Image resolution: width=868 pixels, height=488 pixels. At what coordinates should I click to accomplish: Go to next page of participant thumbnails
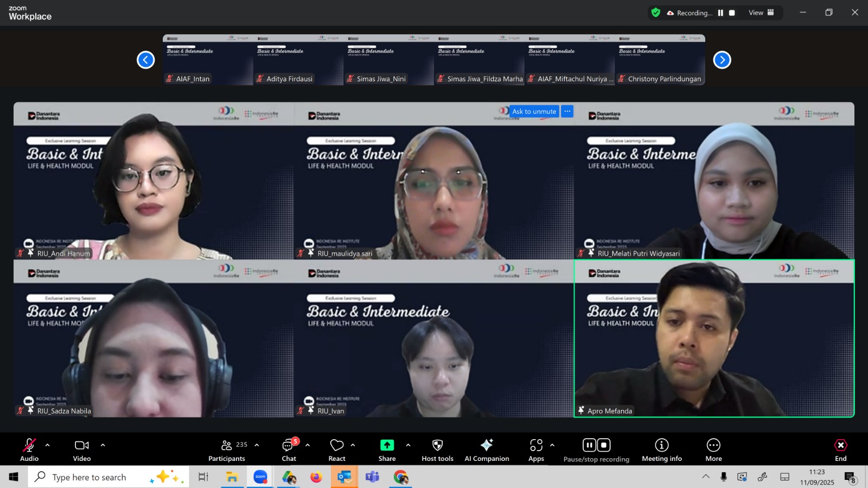pyautogui.click(x=722, y=60)
